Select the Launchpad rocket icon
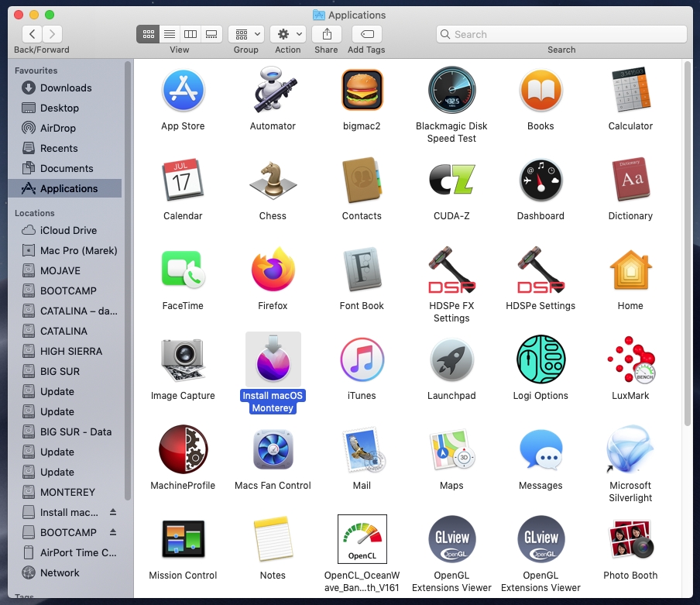The image size is (700, 605). [451, 360]
